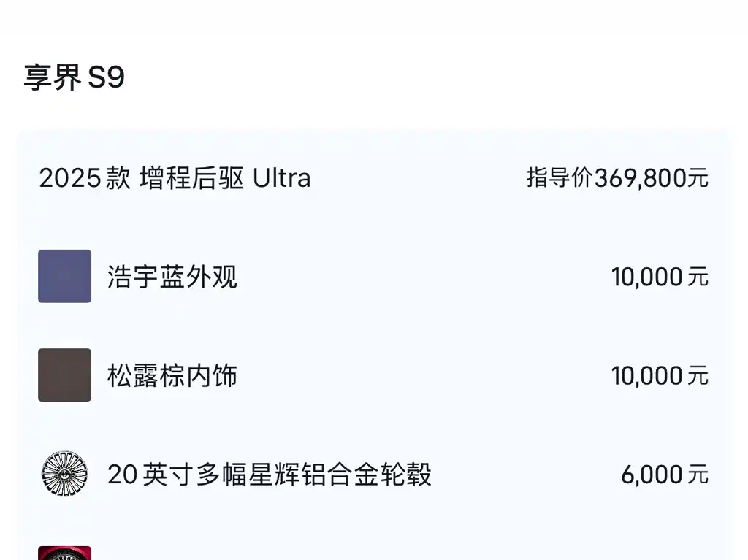Click the 369,800 number in guide price

click(641, 178)
